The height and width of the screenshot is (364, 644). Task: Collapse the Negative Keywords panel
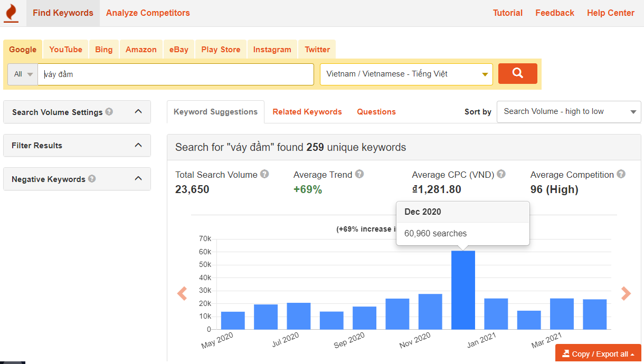pos(138,179)
